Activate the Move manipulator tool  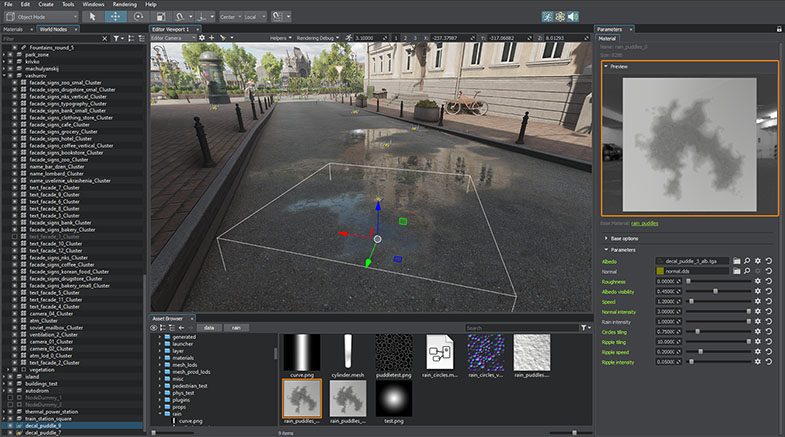click(116, 17)
